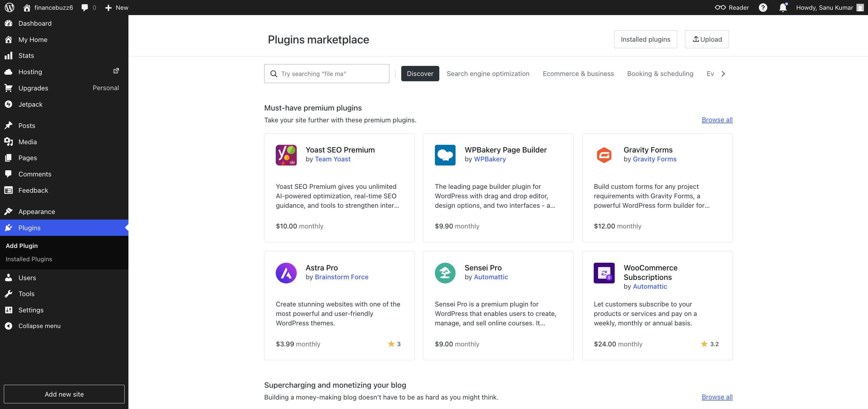Click the Users person icon
Image resolution: width=868 pixels, height=409 pixels.
(9, 277)
